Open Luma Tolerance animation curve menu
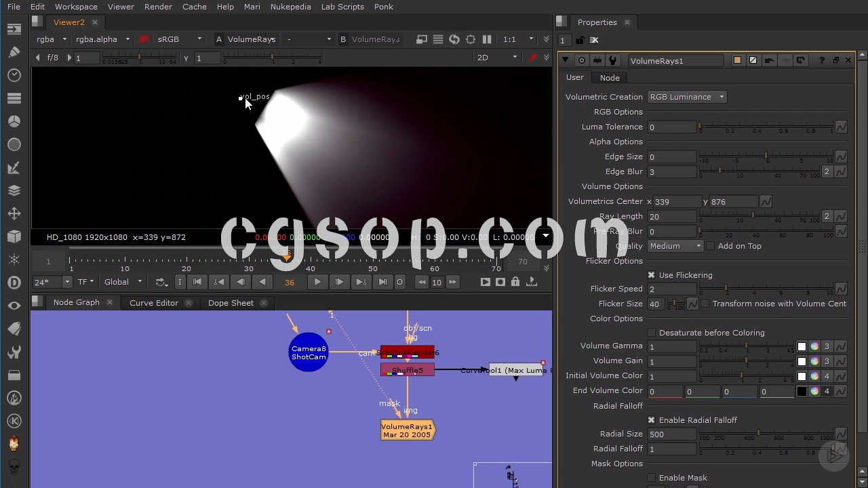868x488 pixels. 841,127
